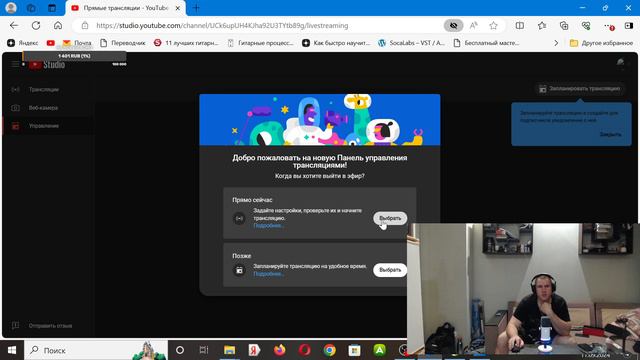Image resolution: width=640 pixels, height=360 pixels.
Task: Open Подробнее link under Прямо сейчас
Action: pos(268,226)
